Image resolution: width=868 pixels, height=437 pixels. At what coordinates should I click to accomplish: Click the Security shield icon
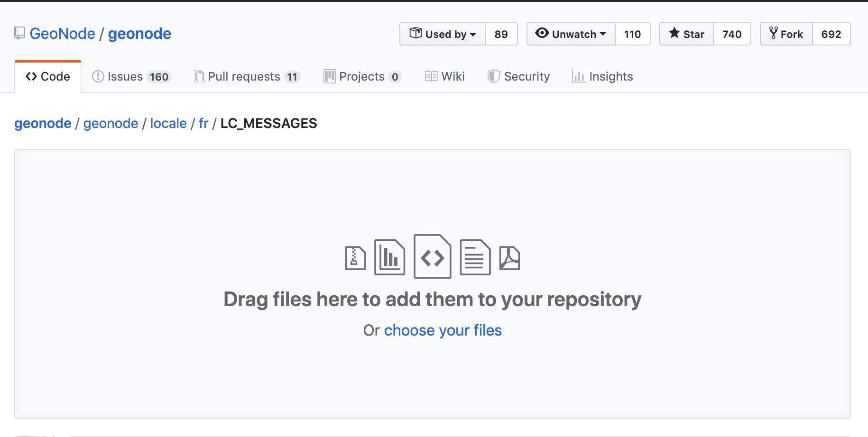493,76
